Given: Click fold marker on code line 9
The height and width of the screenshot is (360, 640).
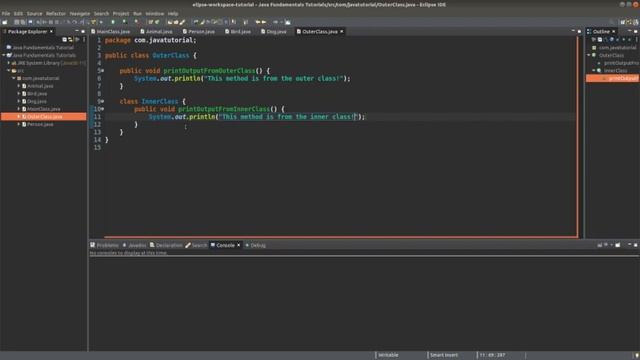Looking at the screenshot, I should 102,101.
